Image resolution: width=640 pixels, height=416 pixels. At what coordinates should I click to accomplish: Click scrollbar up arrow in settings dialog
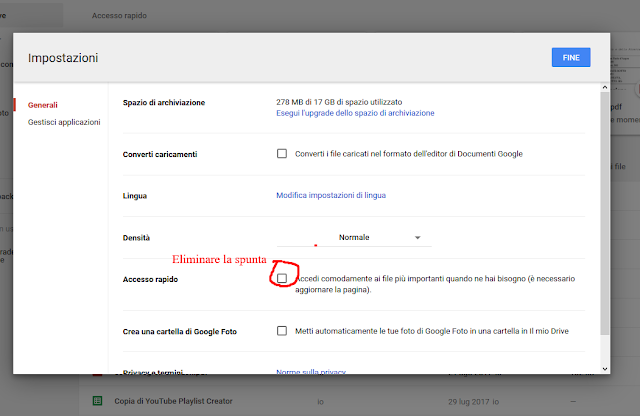(x=605, y=87)
